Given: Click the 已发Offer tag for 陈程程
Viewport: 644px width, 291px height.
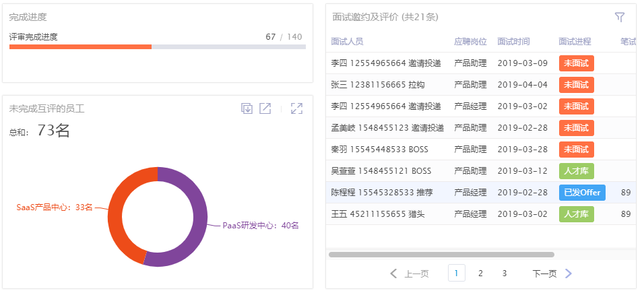Looking at the screenshot, I should 582,193.
